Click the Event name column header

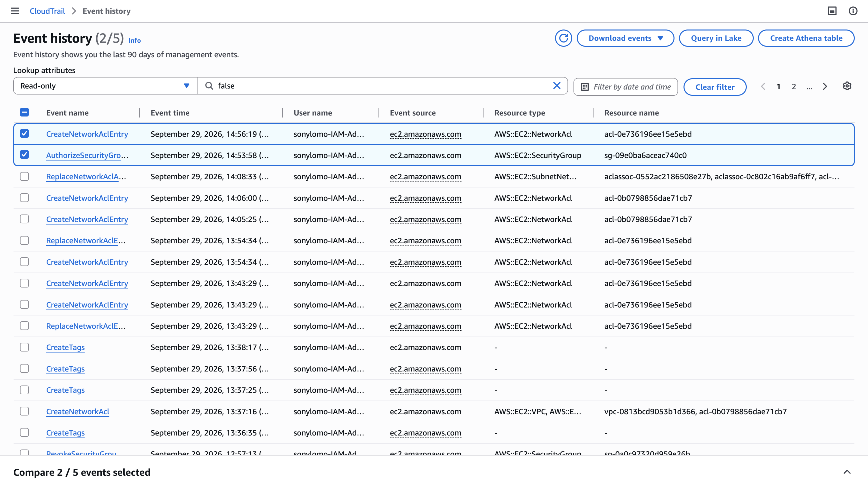pos(67,113)
